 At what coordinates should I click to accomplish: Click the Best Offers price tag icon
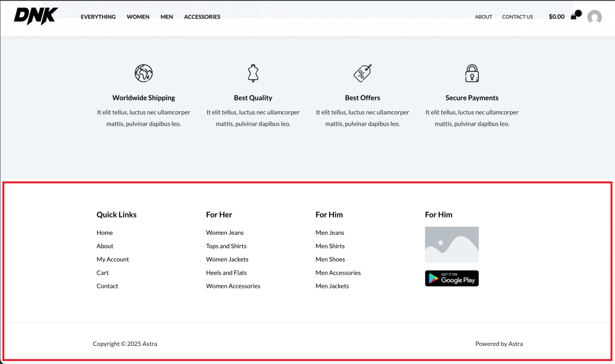pyautogui.click(x=362, y=72)
